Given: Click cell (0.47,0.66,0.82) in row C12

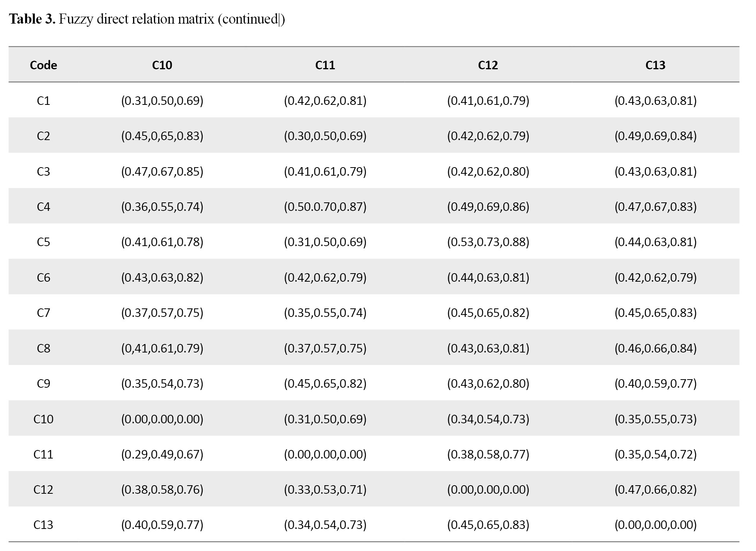Looking at the screenshot, I should [655, 489].
